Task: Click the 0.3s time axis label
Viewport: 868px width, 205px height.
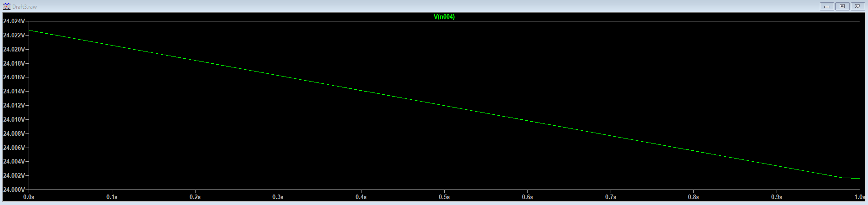Action: click(278, 197)
